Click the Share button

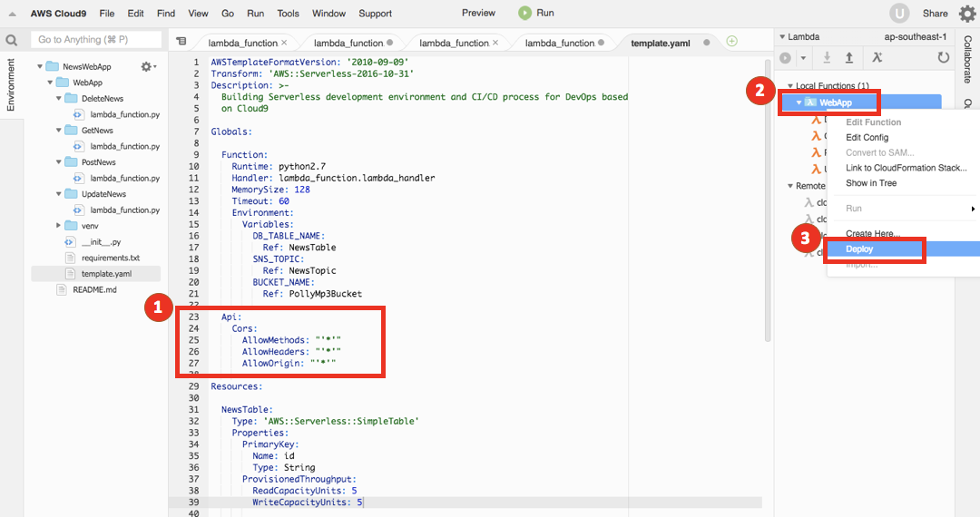[x=935, y=13]
